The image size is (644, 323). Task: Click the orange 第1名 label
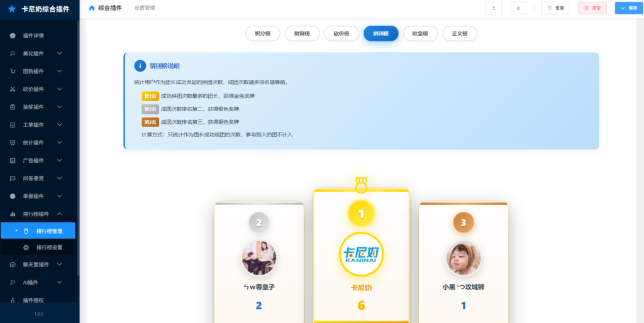[x=150, y=96]
